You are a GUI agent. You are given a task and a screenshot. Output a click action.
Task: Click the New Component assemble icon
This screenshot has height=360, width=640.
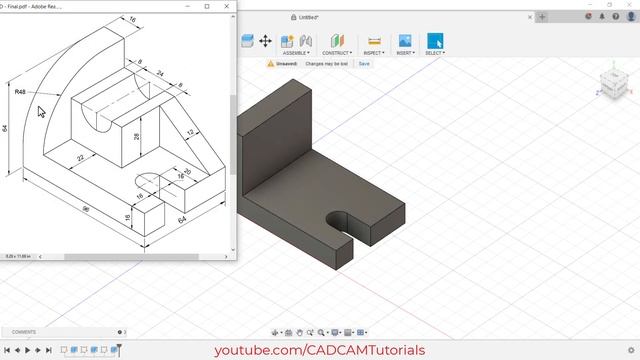coord(287,41)
